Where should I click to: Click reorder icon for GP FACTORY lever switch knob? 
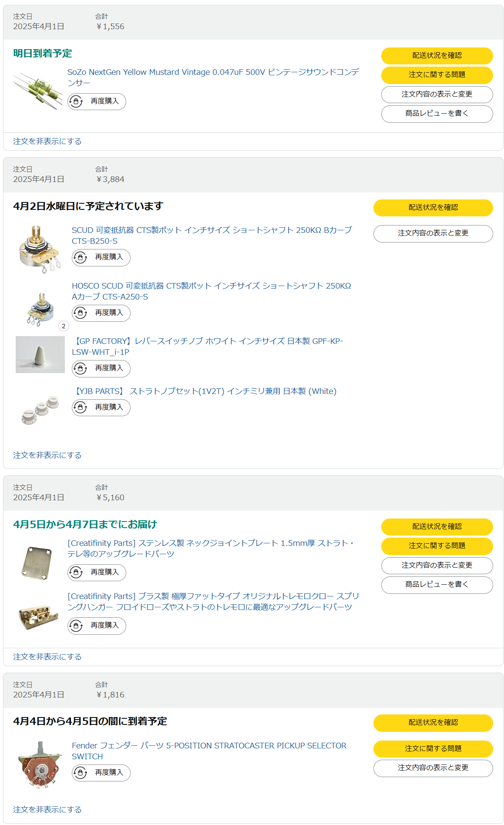(x=81, y=368)
